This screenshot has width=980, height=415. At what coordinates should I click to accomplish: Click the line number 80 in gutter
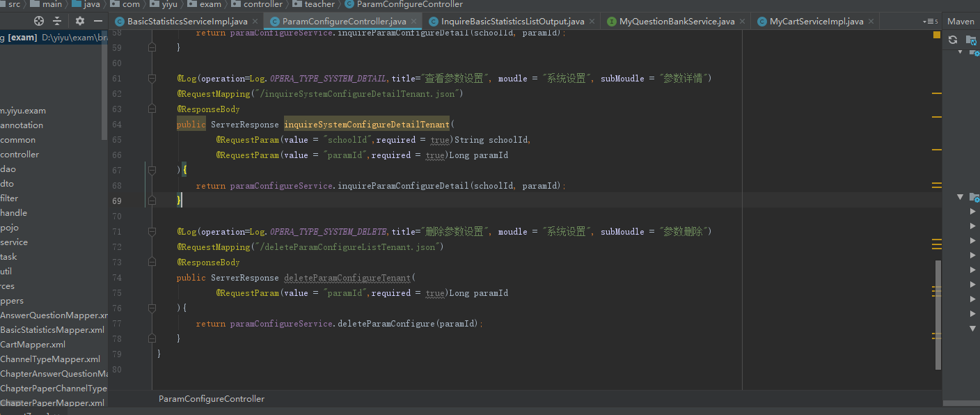116,370
